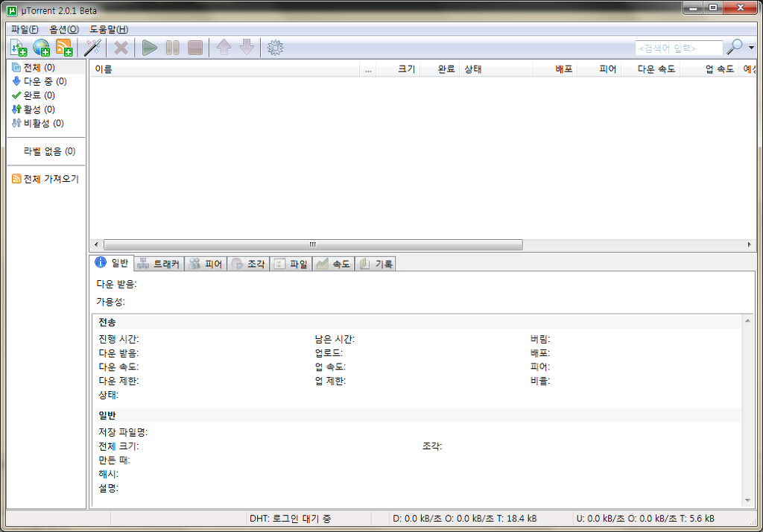Expand the search engine dropdown arrow

click(x=751, y=48)
